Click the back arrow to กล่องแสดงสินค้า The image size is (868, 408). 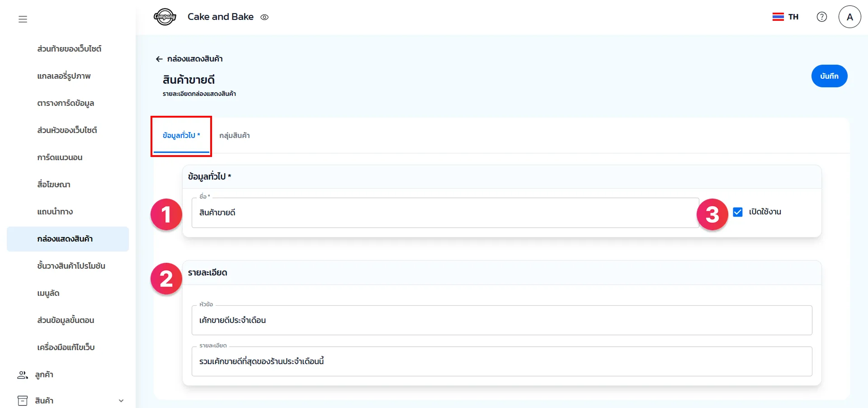click(159, 59)
